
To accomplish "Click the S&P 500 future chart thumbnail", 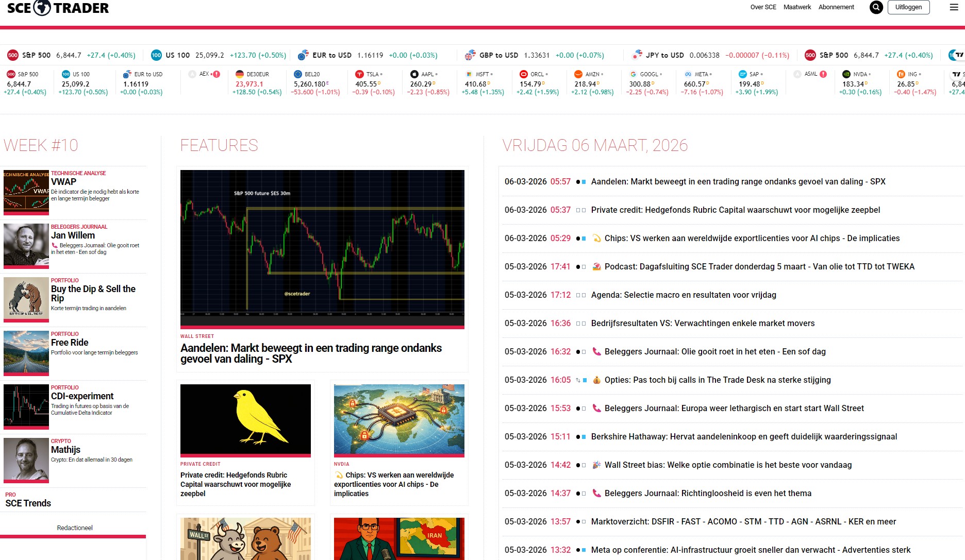I will click(x=322, y=248).
